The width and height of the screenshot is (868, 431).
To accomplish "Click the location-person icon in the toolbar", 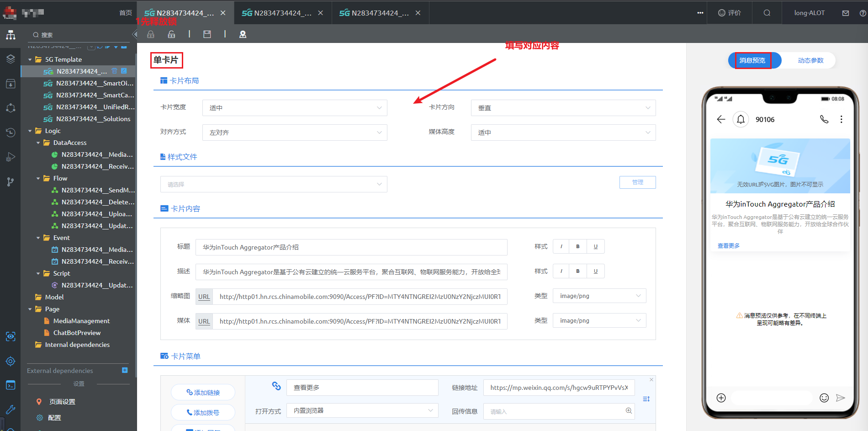I will [x=243, y=34].
